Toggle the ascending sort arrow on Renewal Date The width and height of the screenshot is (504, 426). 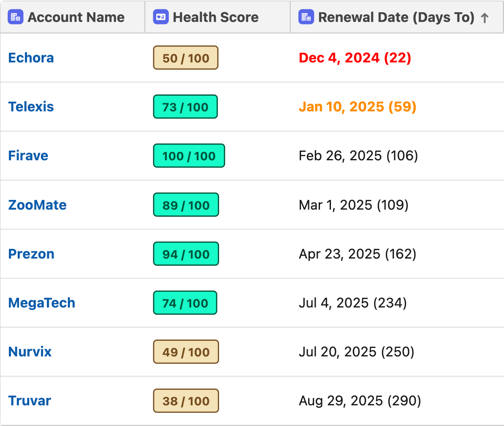point(485,18)
